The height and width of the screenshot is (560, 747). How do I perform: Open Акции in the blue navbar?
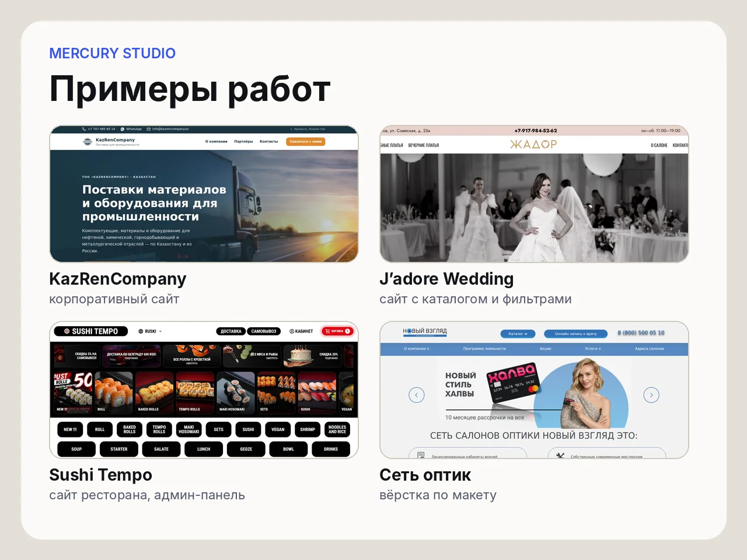pyautogui.click(x=545, y=349)
